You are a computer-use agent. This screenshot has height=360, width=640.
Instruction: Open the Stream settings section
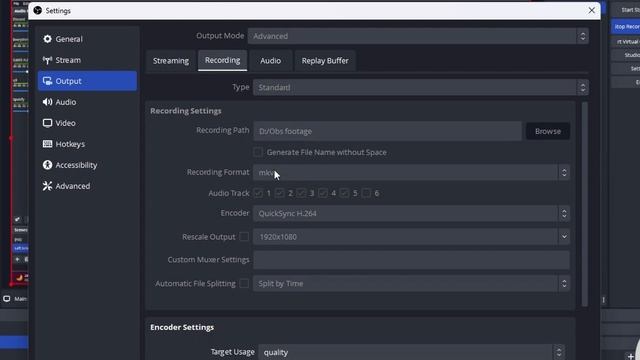(x=87, y=60)
